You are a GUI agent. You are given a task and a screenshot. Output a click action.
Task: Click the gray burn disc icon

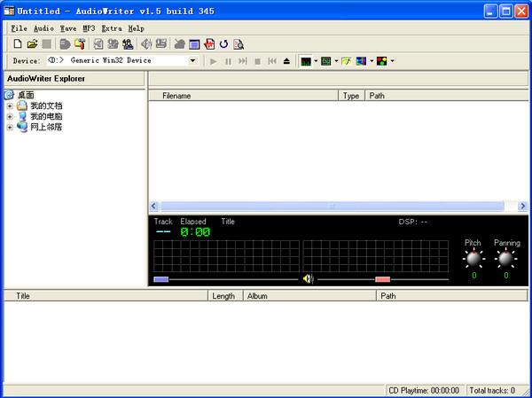179,43
